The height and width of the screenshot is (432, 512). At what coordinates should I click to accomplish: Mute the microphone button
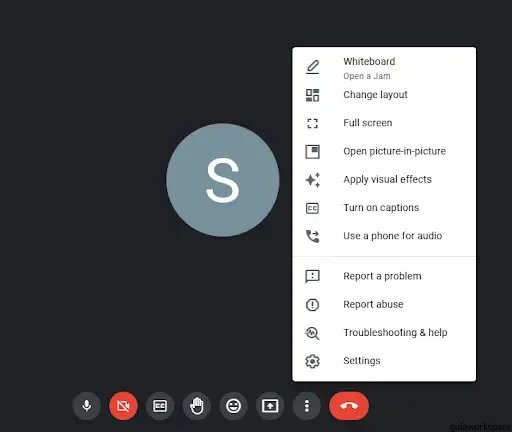pyautogui.click(x=87, y=406)
